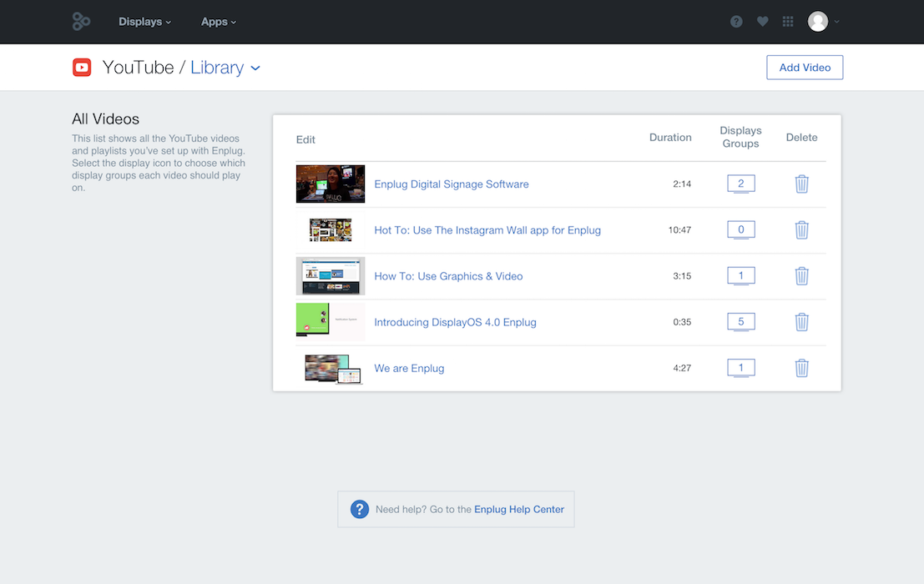Image resolution: width=924 pixels, height=584 pixels.
Task: Select the Apps menu item
Action: coord(213,22)
